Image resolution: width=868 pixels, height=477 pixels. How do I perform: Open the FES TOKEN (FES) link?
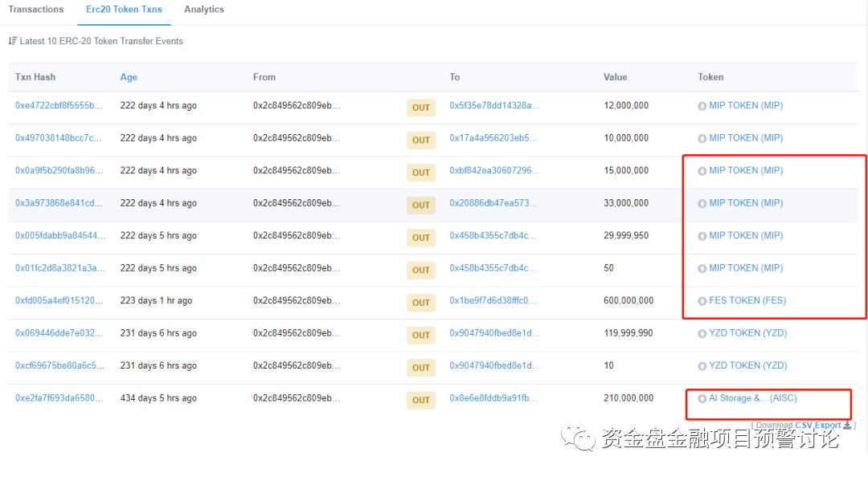(x=745, y=300)
